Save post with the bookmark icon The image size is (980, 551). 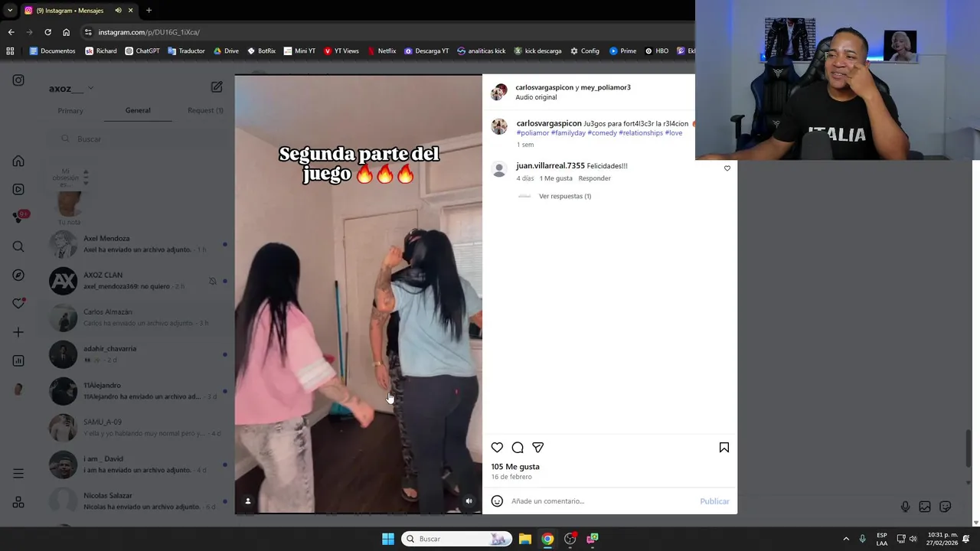[724, 448]
